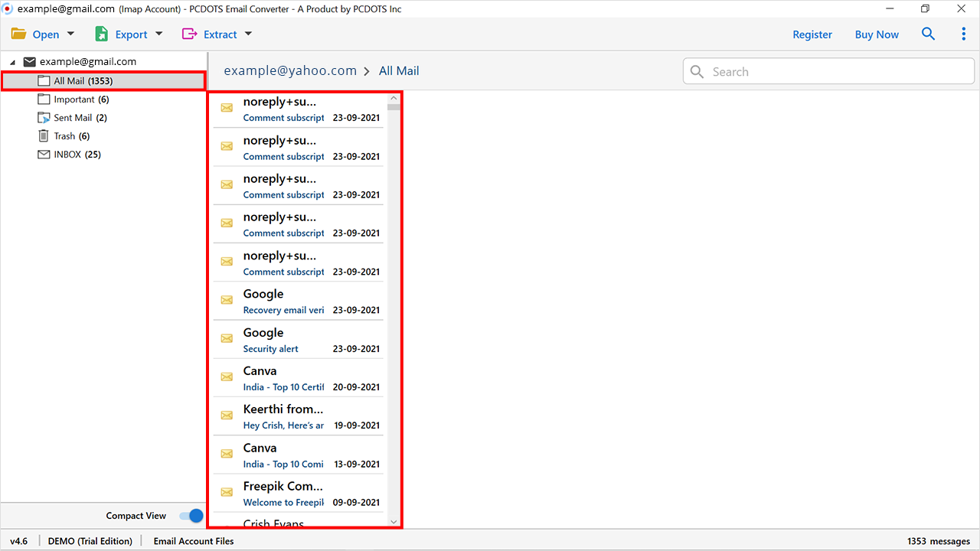Click the search field magnifier icon
Viewport: 980px width, 551px height.
point(697,71)
